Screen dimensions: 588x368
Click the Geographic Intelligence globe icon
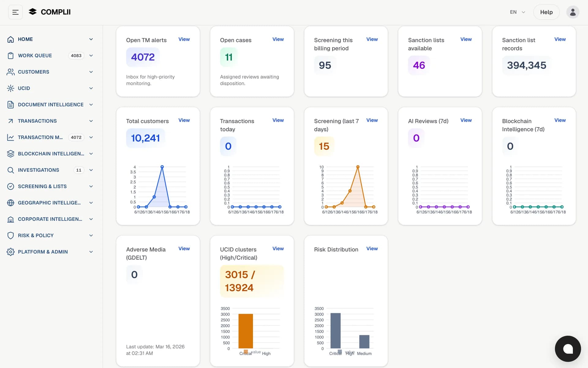[x=11, y=203]
